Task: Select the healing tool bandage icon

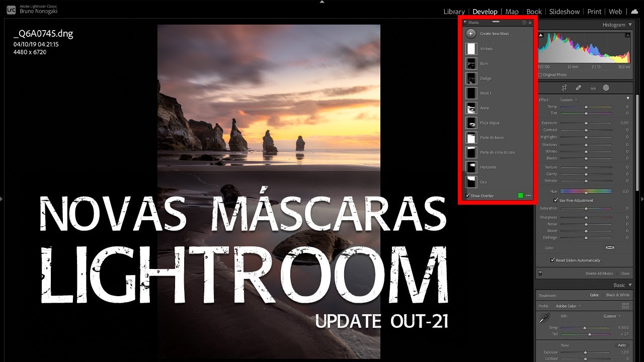Action: coord(579,87)
